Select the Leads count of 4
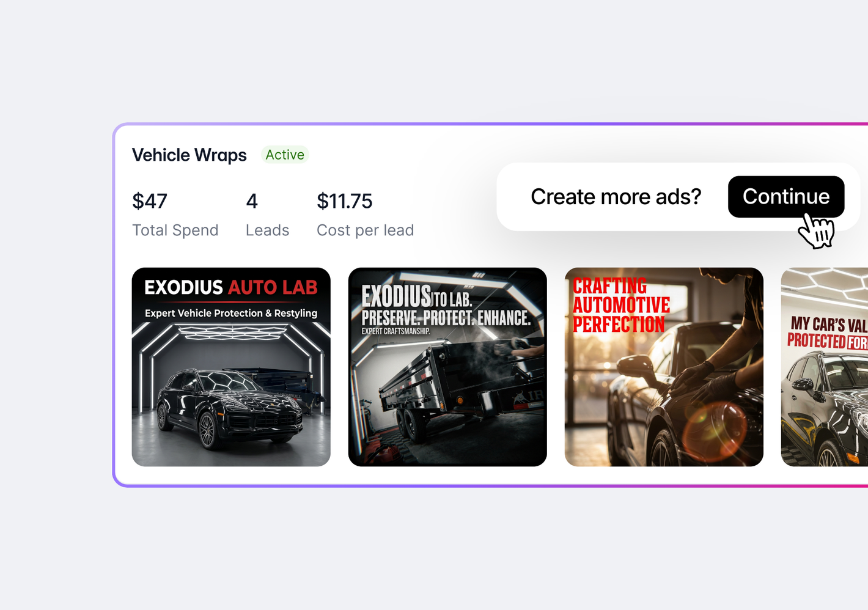The width and height of the screenshot is (868, 610). tap(252, 201)
